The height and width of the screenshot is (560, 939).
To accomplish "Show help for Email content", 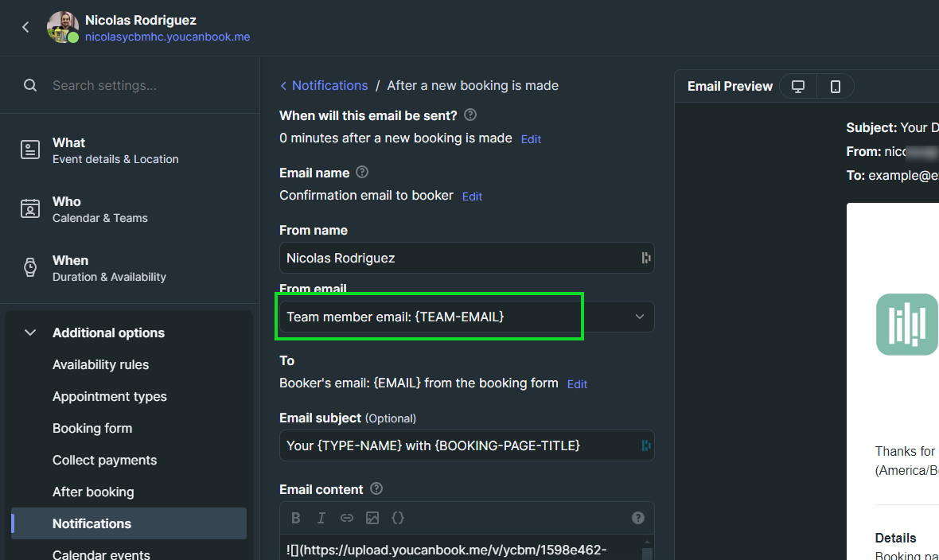I will 376,488.
